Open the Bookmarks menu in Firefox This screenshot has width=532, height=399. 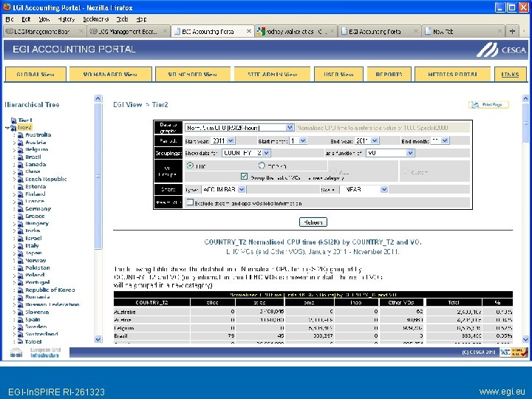click(95, 19)
